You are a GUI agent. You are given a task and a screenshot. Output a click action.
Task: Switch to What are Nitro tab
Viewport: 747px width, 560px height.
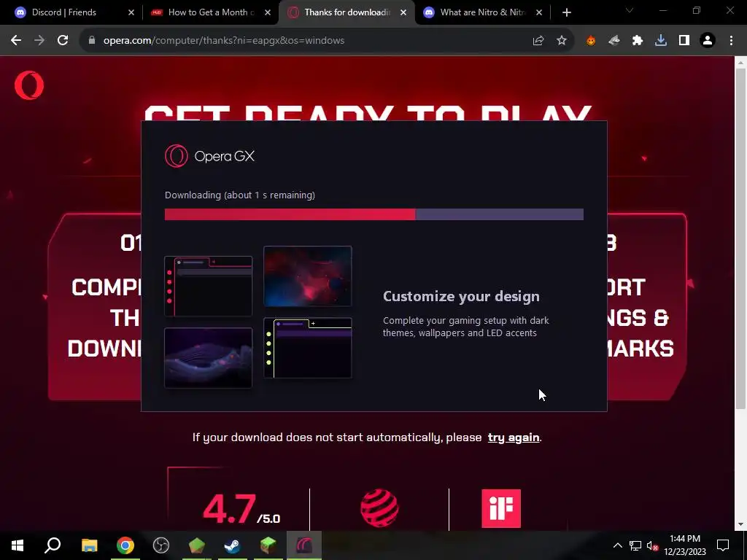pyautogui.click(x=483, y=12)
